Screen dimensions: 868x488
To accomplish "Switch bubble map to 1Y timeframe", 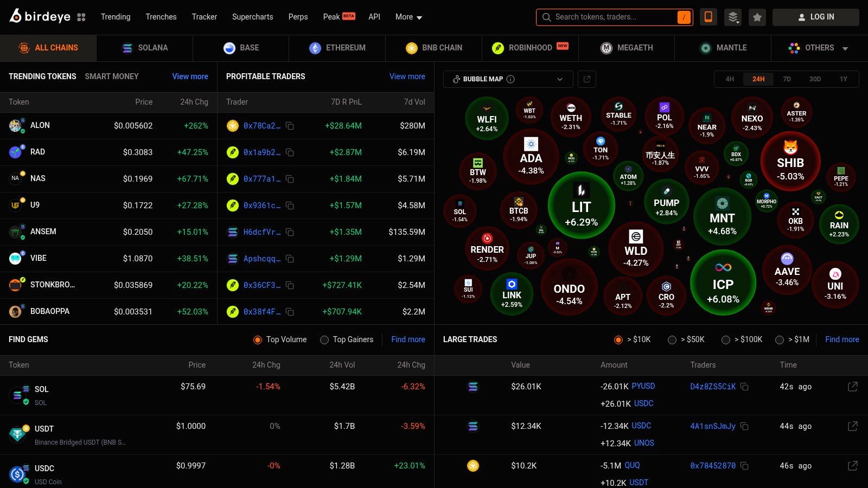I will point(844,79).
